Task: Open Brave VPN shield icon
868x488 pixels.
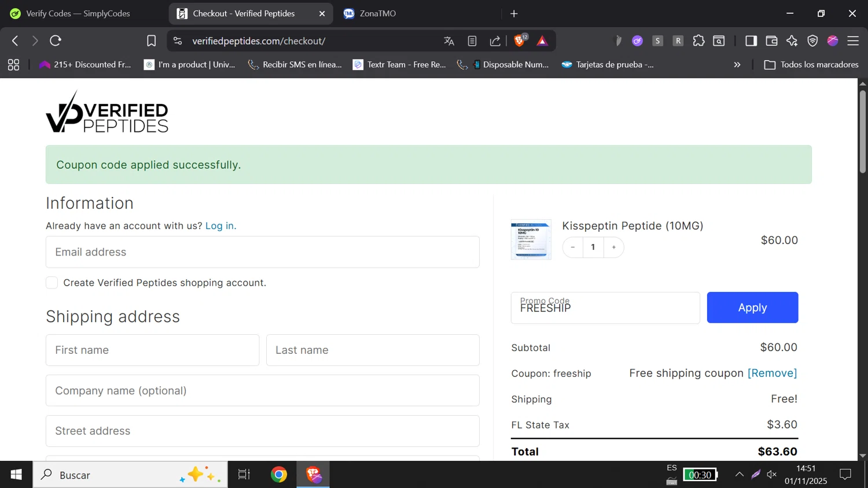Action: [812, 40]
